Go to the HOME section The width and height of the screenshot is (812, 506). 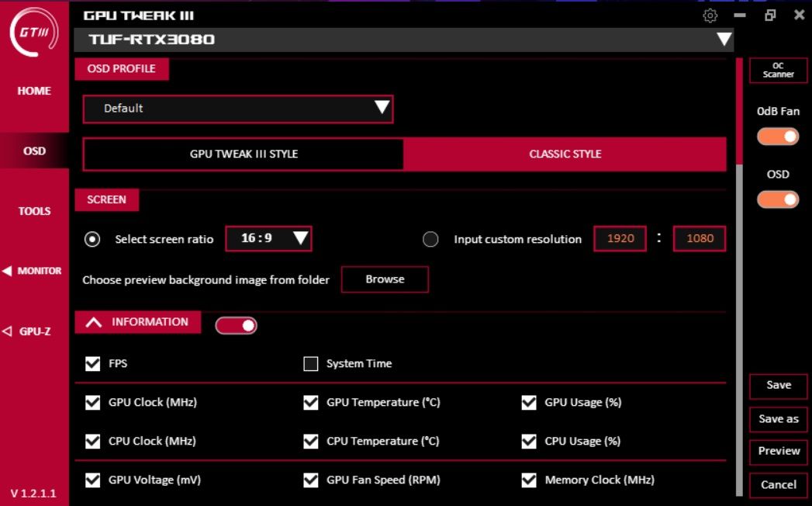point(34,91)
